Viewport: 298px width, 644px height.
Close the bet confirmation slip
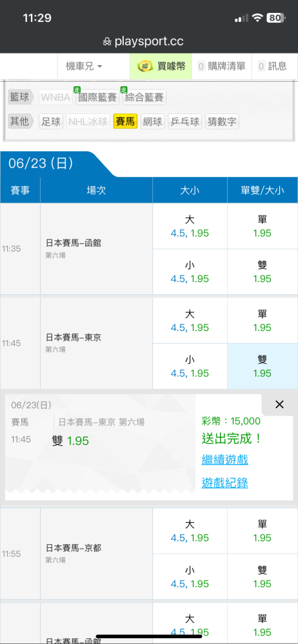coord(279,404)
